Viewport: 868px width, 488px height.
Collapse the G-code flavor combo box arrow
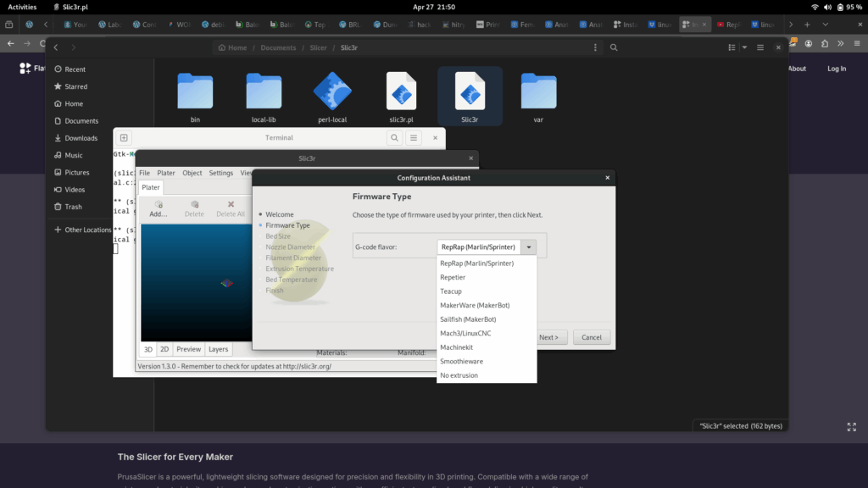tap(529, 247)
